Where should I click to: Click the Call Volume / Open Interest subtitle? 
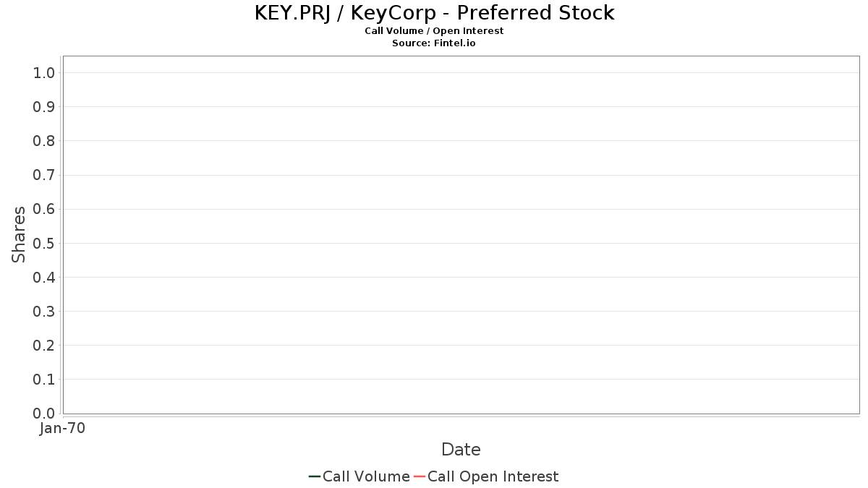(x=434, y=31)
